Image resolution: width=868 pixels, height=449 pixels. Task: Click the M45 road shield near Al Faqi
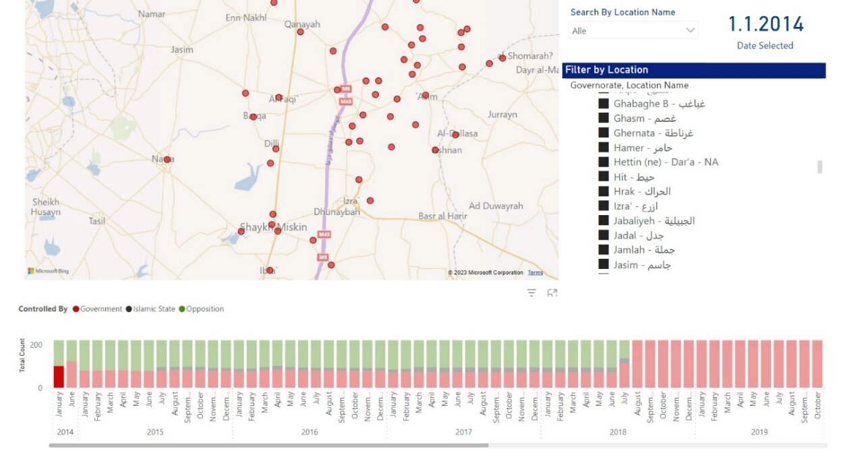click(x=346, y=101)
